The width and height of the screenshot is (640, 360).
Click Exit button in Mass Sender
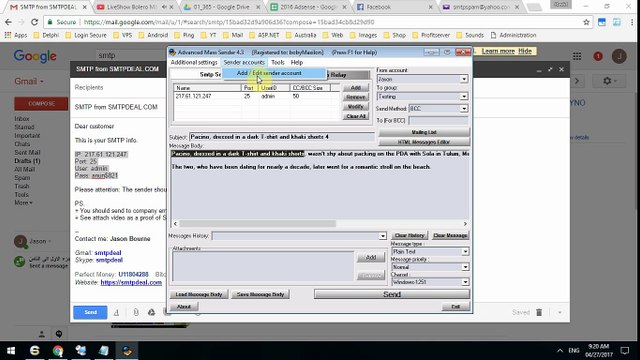click(x=456, y=307)
